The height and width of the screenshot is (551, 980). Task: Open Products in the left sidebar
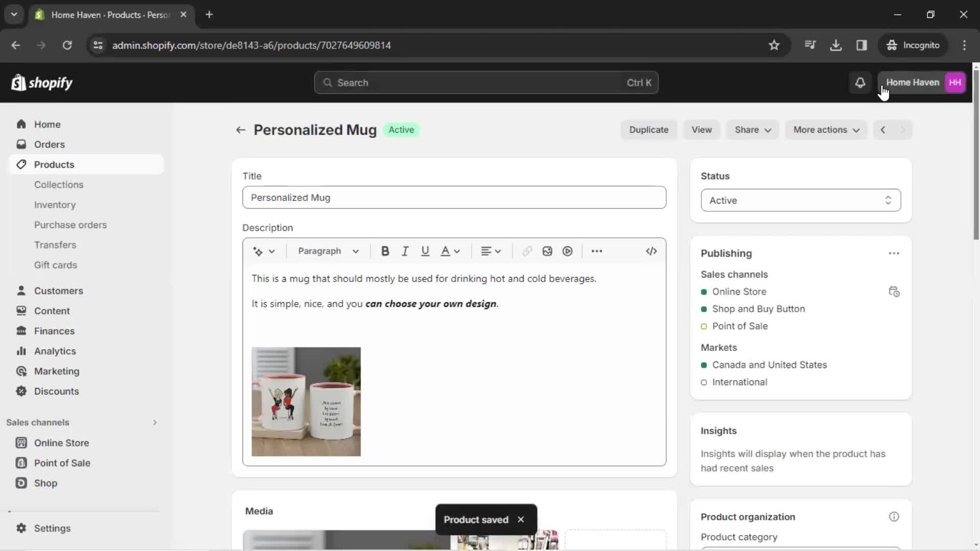click(54, 164)
